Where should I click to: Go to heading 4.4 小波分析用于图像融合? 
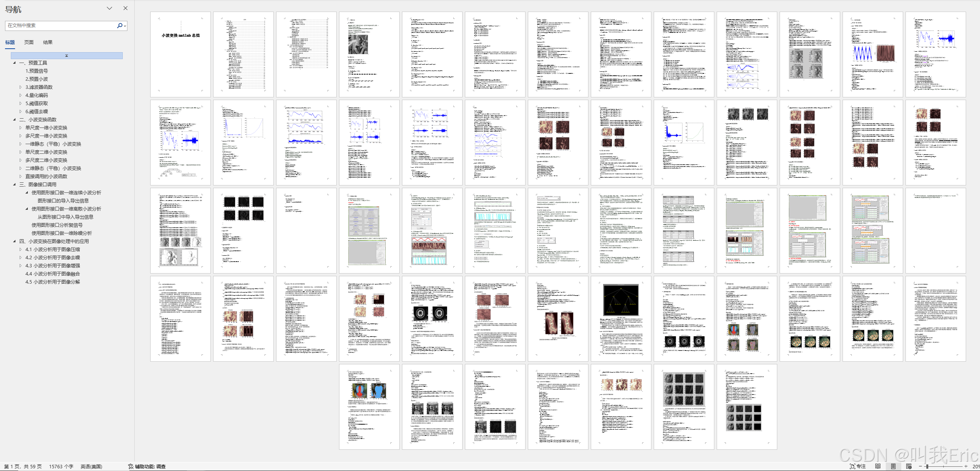click(x=53, y=274)
